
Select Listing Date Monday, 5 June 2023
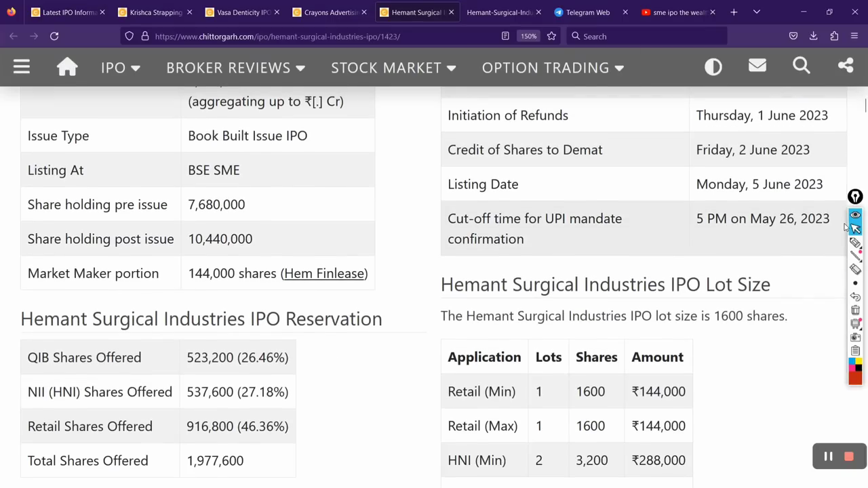tap(759, 184)
